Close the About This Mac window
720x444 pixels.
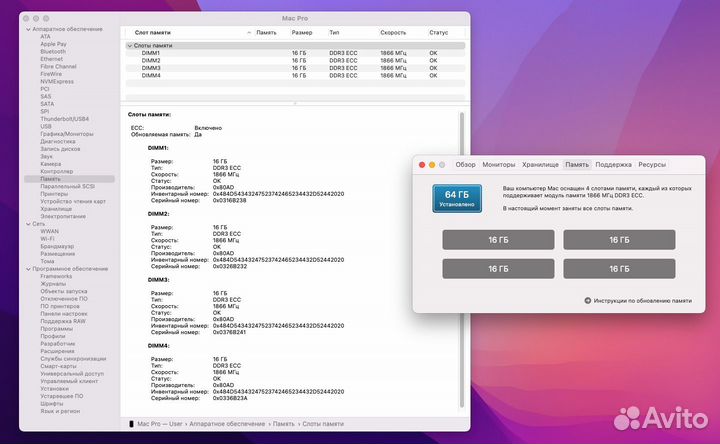422,165
